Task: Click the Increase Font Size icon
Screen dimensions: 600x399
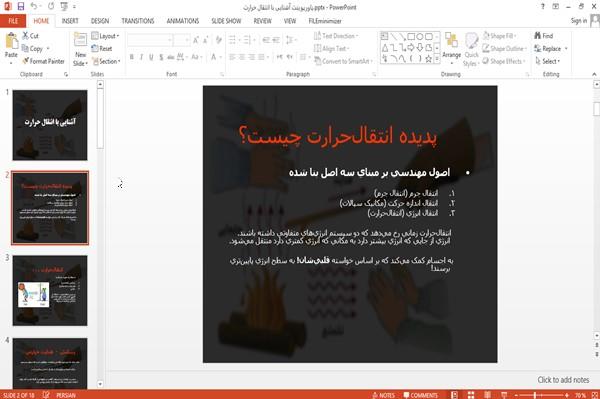Action: click(x=196, y=39)
